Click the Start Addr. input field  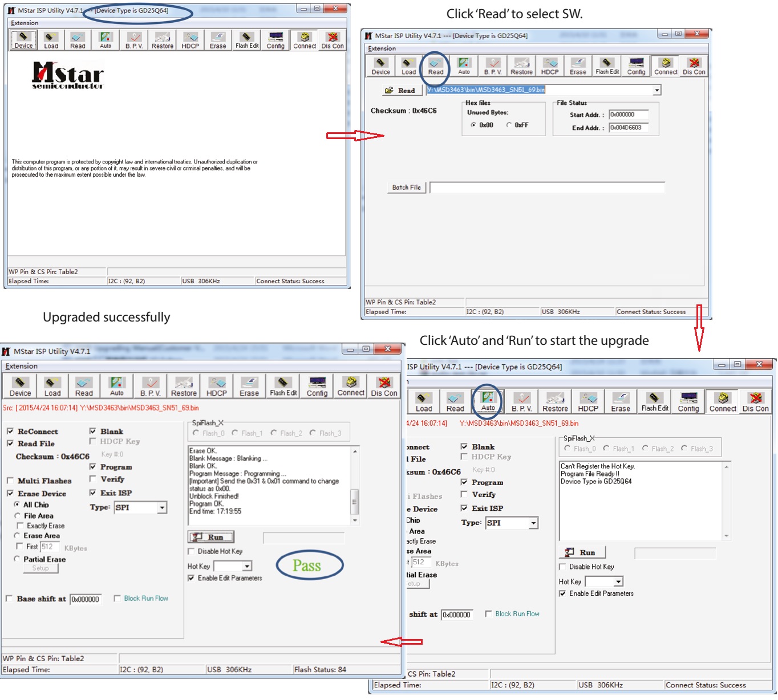(x=629, y=115)
